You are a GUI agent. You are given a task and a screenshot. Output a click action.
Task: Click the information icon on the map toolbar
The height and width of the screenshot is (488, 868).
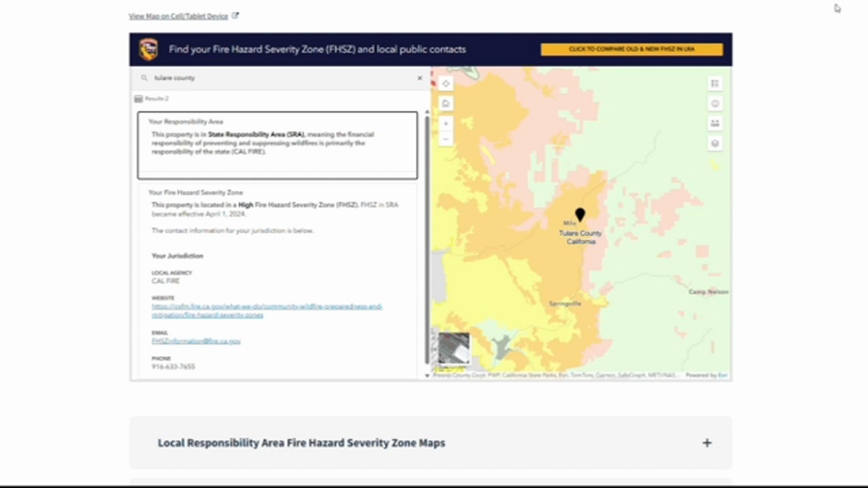[715, 103]
